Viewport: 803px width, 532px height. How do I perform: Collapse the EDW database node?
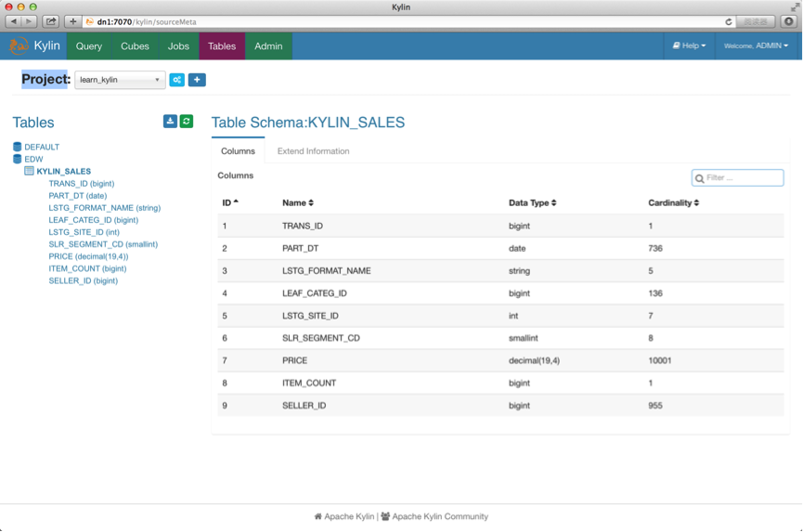point(33,160)
